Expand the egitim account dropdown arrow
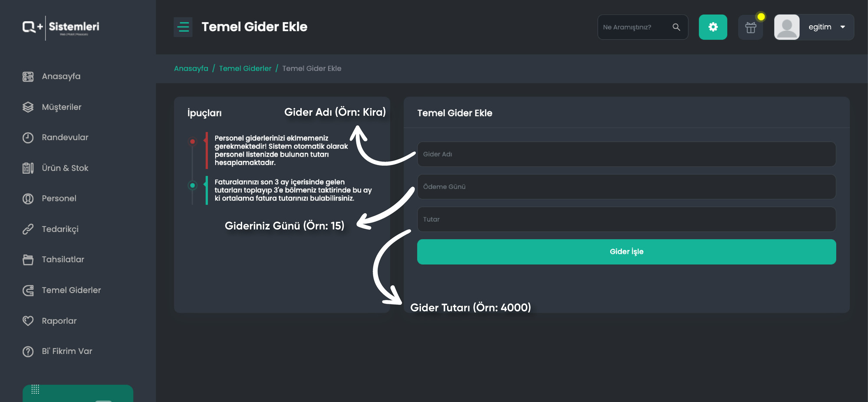The height and width of the screenshot is (402, 868). click(x=842, y=27)
